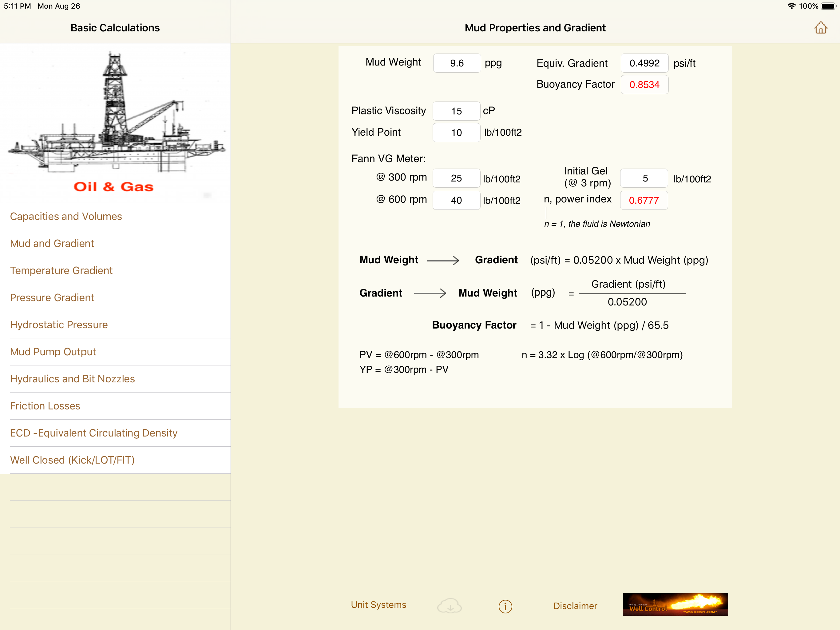The height and width of the screenshot is (630, 840).
Task: Open the Disclaimer link
Action: point(575,606)
